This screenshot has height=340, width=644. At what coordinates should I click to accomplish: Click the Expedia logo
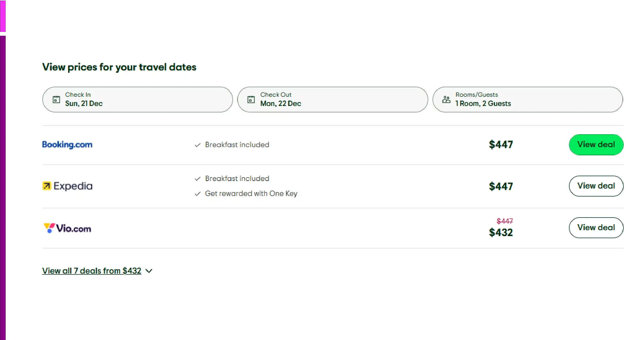(67, 186)
